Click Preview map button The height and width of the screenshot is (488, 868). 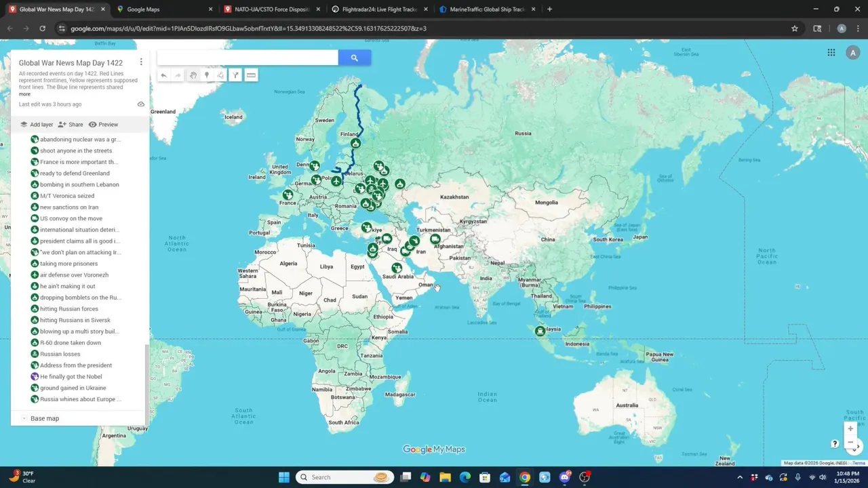(103, 125)
